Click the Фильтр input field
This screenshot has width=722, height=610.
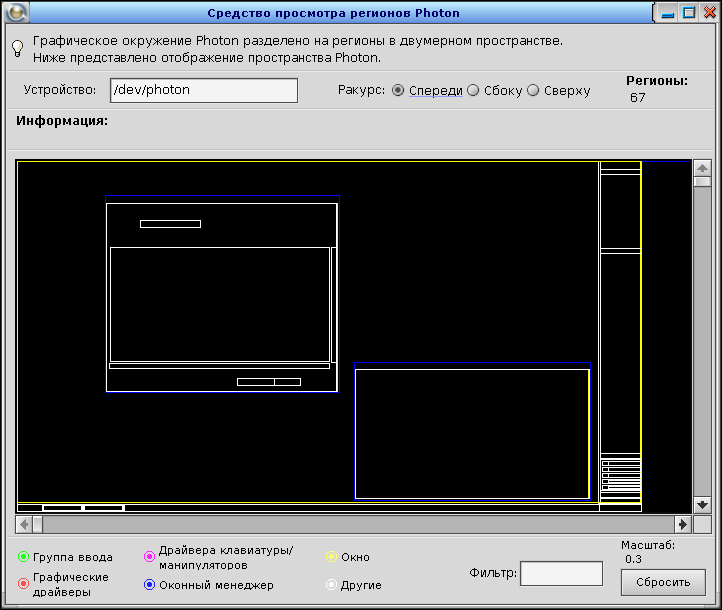click(561, 573)
